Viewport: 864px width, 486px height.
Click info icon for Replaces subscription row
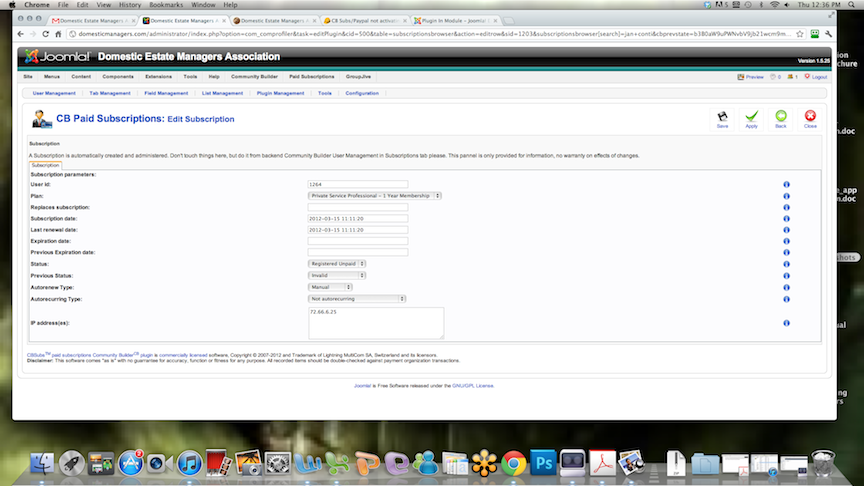tap(786, 208)
